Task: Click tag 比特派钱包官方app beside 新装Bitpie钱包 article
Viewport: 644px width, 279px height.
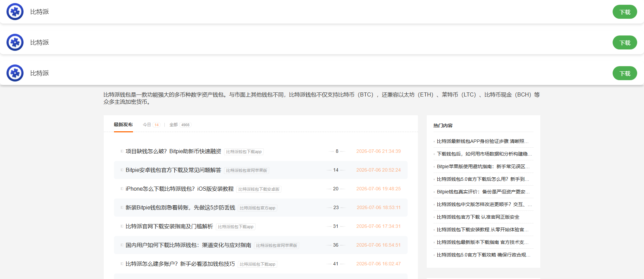Action: pyautogui.click(x=258, y=208)
